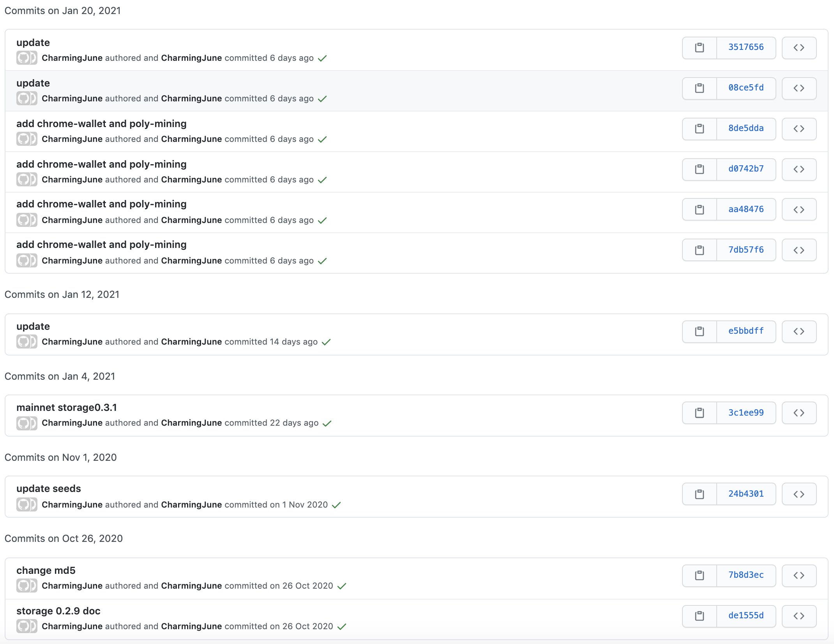Viewport: 834px width, 644px height.
Task: Browse repository at commit aa48476
Action: 799,210
